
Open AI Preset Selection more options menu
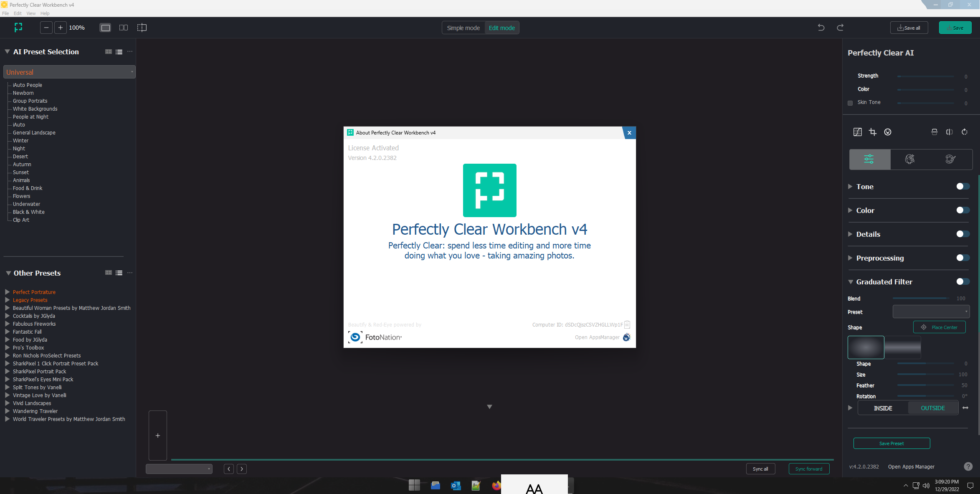130,52
